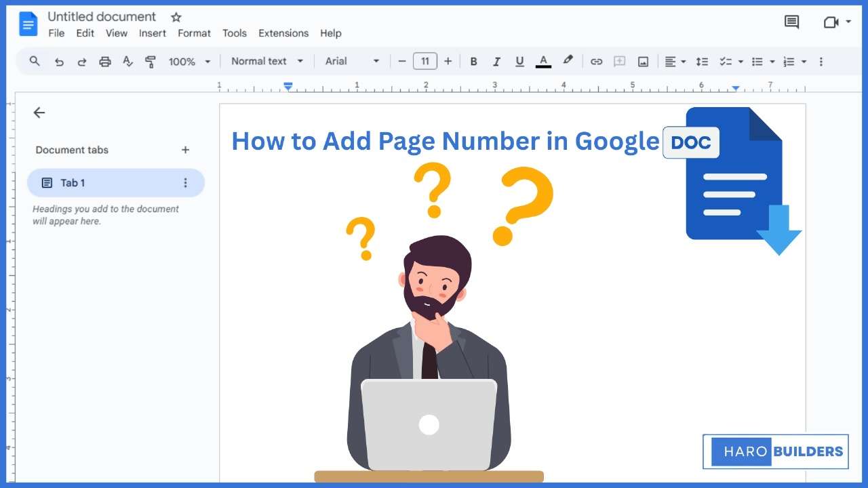Image resolution: width=868 pixels, height=488 pixels.
Task: Print the document
Action: [105, 62]
